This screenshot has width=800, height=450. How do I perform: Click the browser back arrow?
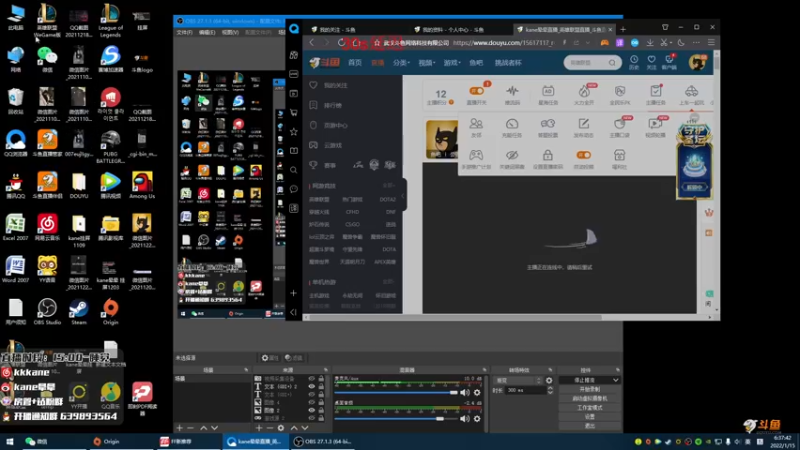pyautogui.click(x=312, y=43)
